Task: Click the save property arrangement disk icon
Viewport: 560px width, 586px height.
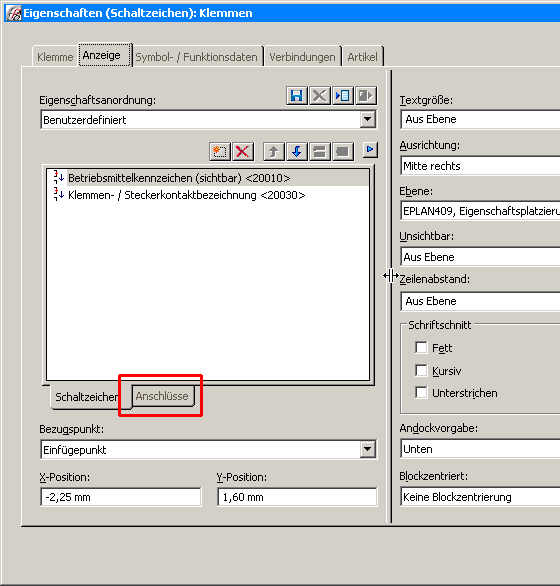Action: pos(297,96)
